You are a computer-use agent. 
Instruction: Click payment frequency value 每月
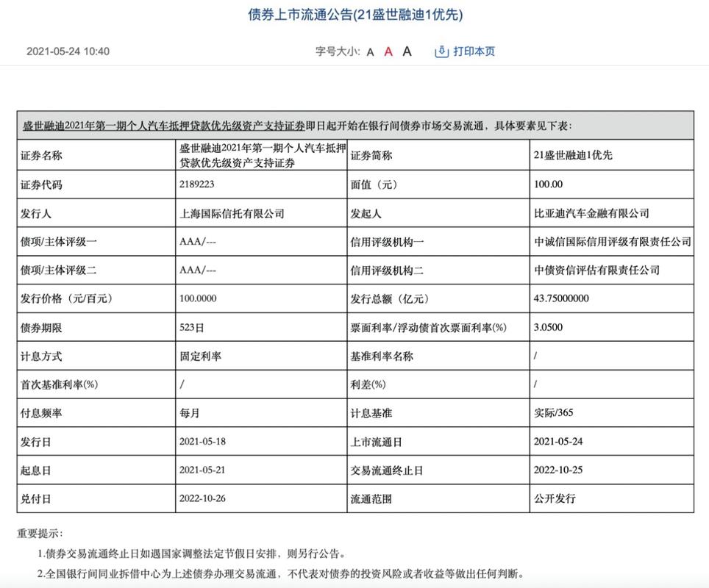tap(190, 413)
